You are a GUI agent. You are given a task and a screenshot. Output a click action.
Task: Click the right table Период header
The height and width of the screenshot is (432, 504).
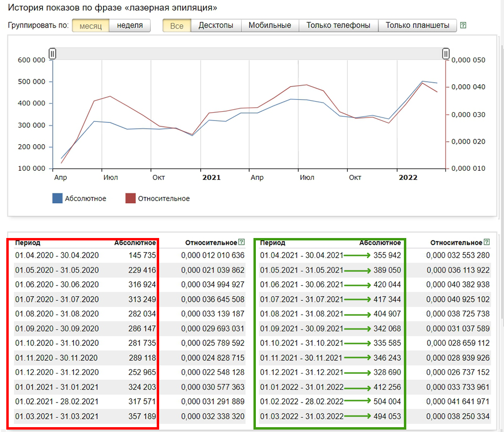pos(273,243)
